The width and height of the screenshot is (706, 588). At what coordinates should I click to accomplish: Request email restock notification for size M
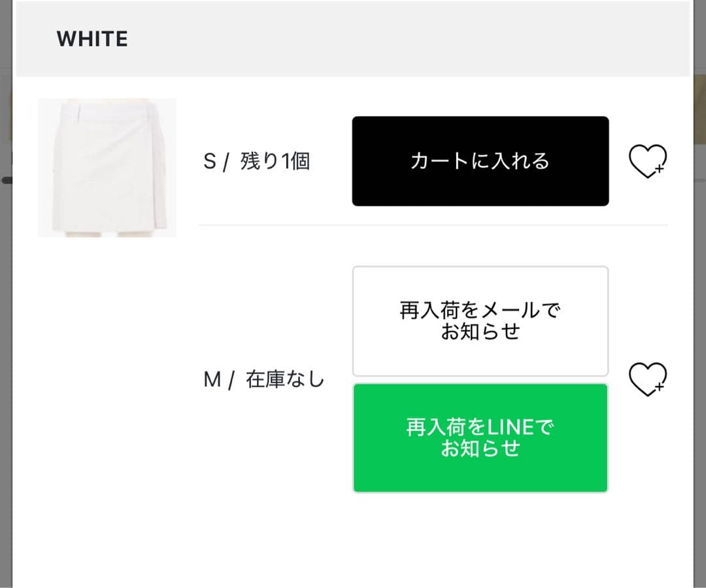(480, 320)
